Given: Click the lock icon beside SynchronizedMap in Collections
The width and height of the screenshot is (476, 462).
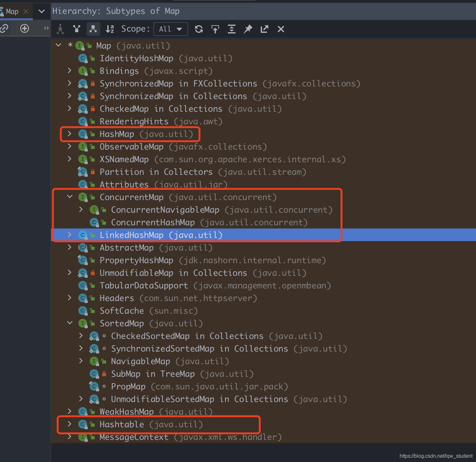Looking at the screenshot, I should 93,96.
